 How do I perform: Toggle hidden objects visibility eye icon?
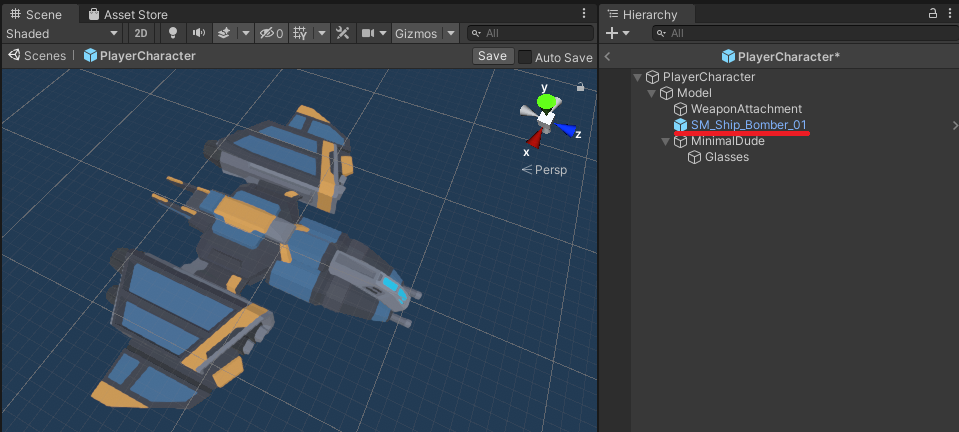point(272,33)
